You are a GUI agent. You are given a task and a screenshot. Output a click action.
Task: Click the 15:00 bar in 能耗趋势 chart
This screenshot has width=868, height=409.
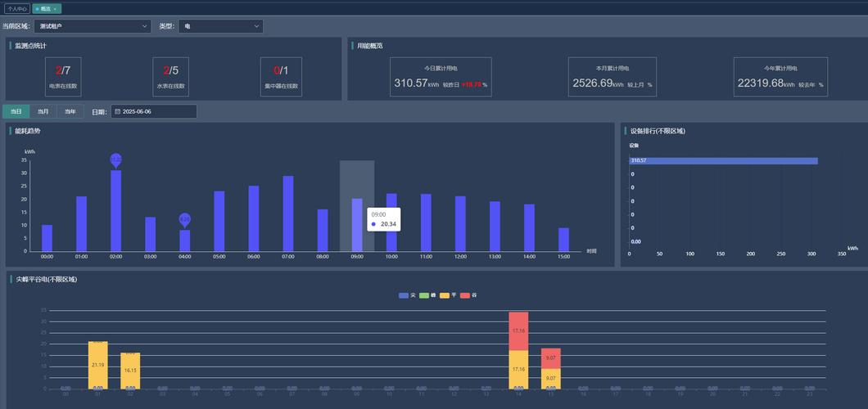[x=563, y=240]
